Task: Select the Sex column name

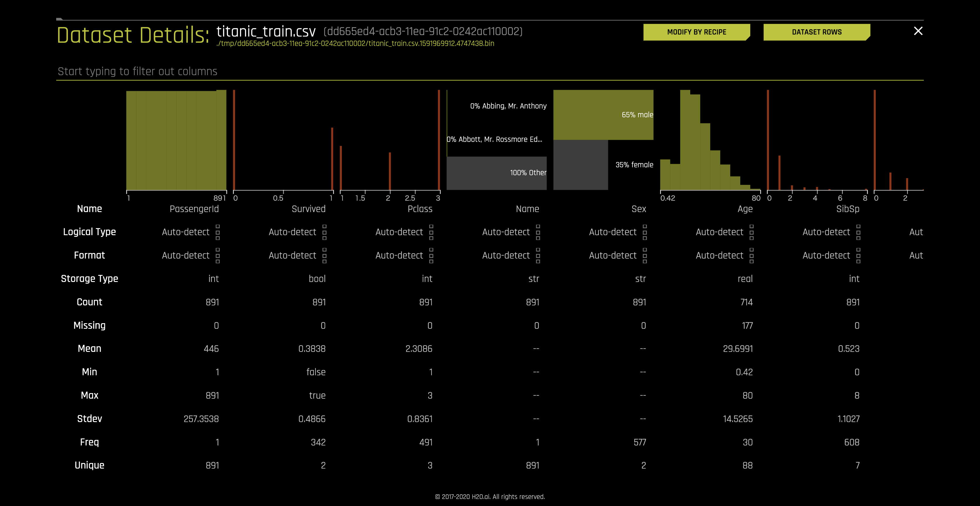Action: pyautogui.click(x=639, y=209)
